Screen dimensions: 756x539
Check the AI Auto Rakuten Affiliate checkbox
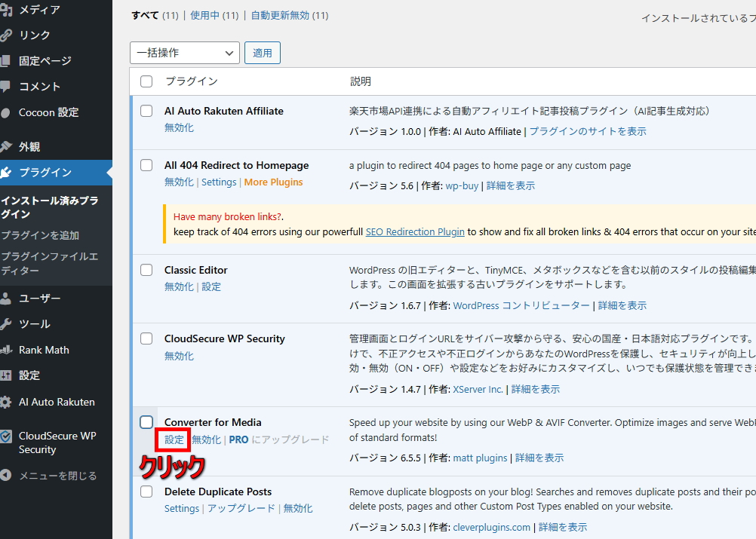146,111
